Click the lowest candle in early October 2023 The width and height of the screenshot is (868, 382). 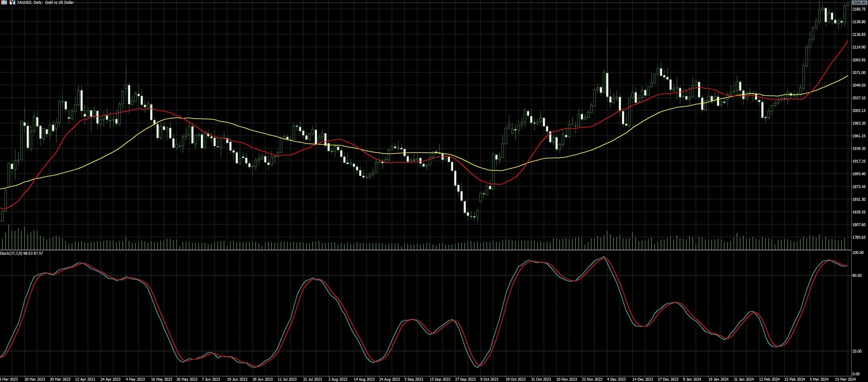(474, 217)
